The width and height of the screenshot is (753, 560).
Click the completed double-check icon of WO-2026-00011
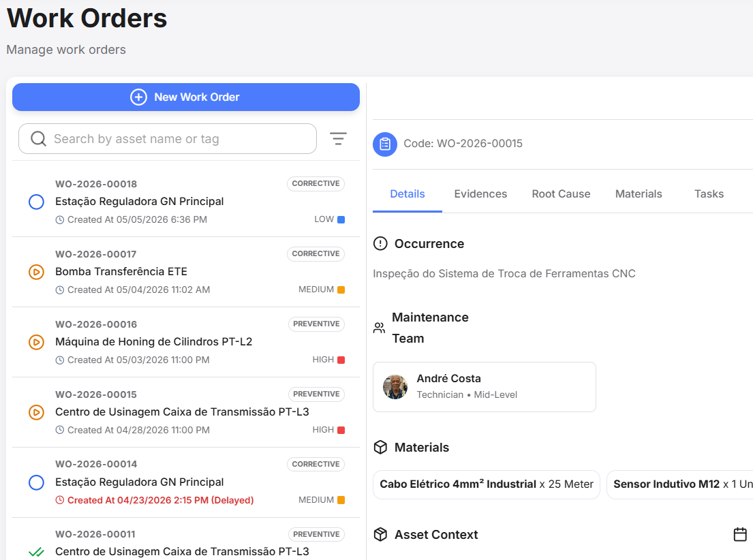(x=37, y=552)
